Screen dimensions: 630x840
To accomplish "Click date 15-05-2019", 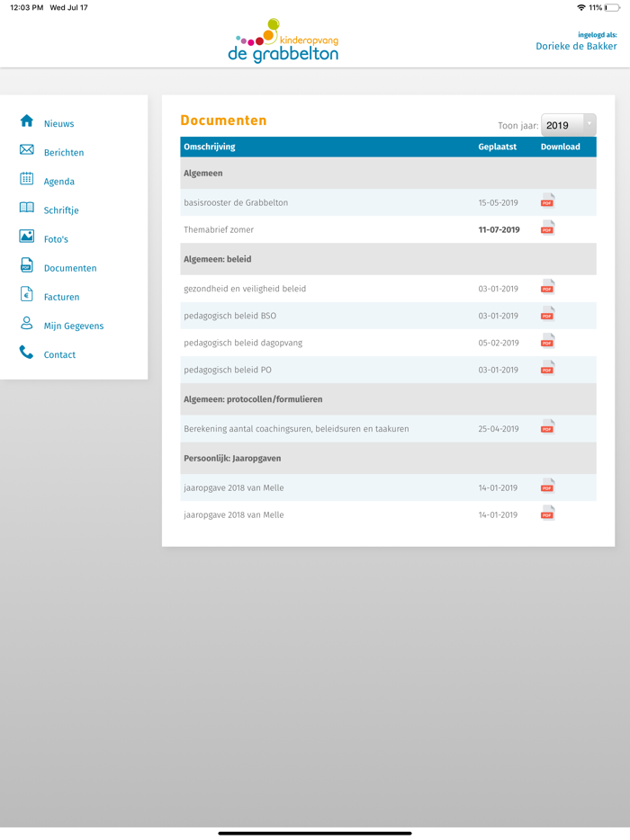I will pos(498,203).
